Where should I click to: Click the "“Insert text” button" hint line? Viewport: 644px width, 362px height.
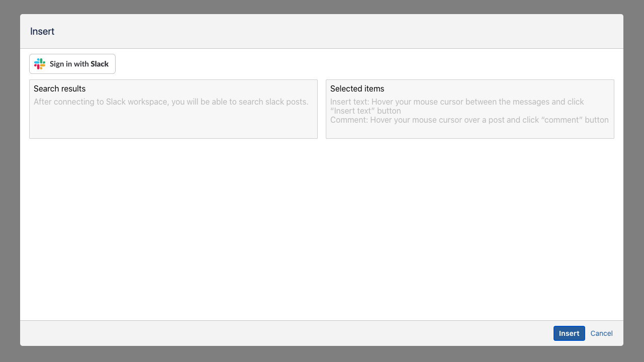tap(365, 111)
